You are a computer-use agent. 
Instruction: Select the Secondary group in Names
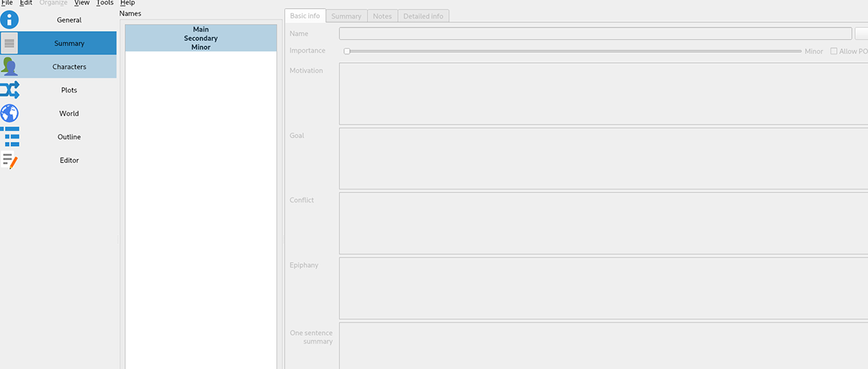201,38
